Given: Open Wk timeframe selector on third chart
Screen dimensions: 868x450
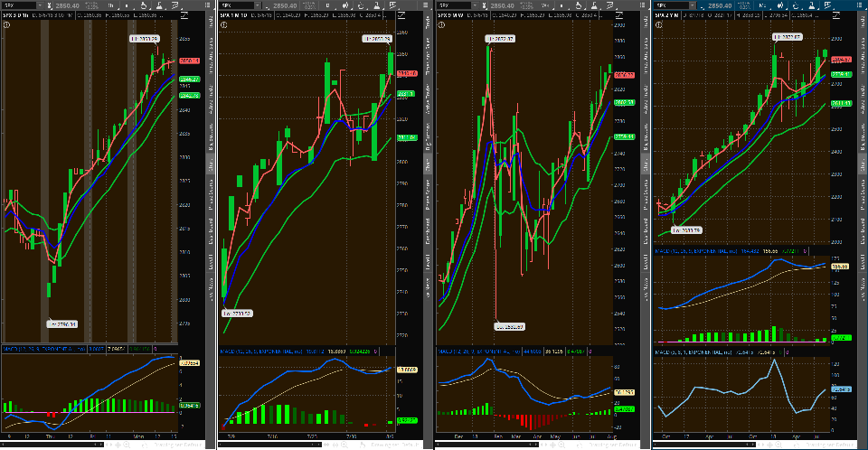Looking at the screenshot, I should [546, 5].
